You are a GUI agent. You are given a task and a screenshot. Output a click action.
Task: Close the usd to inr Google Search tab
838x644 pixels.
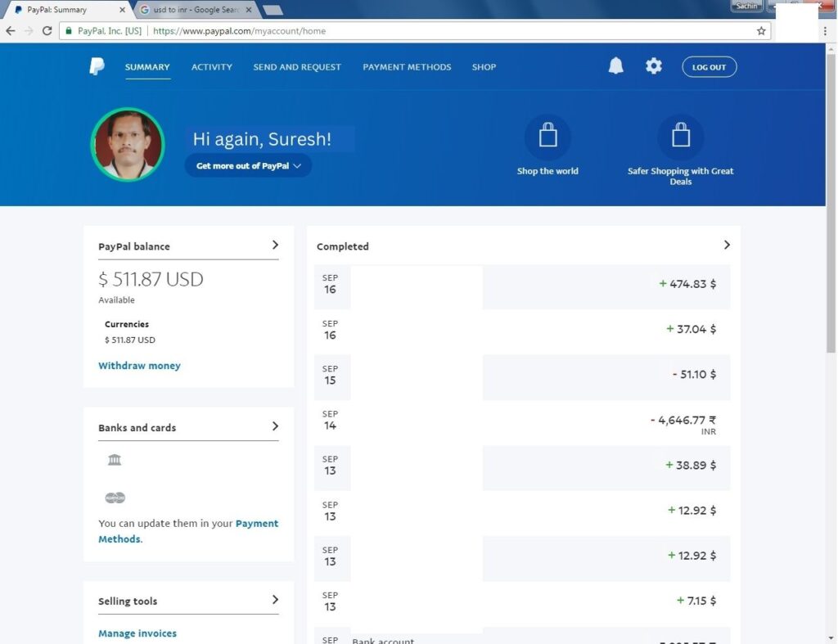click(249, 10)
